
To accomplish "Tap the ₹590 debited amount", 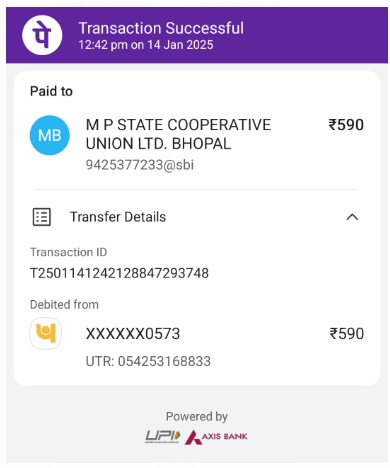I will pos(347,334).
